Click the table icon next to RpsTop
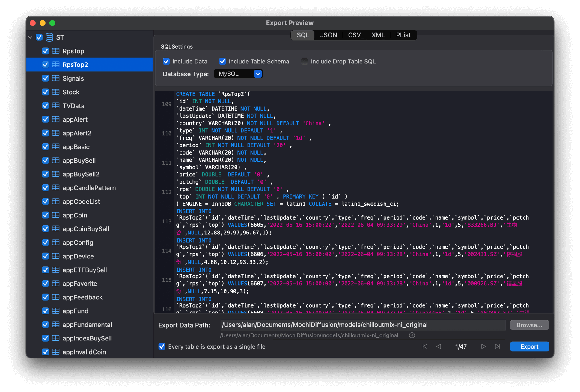This screenshot has width=580, height=392. point(56,51)
